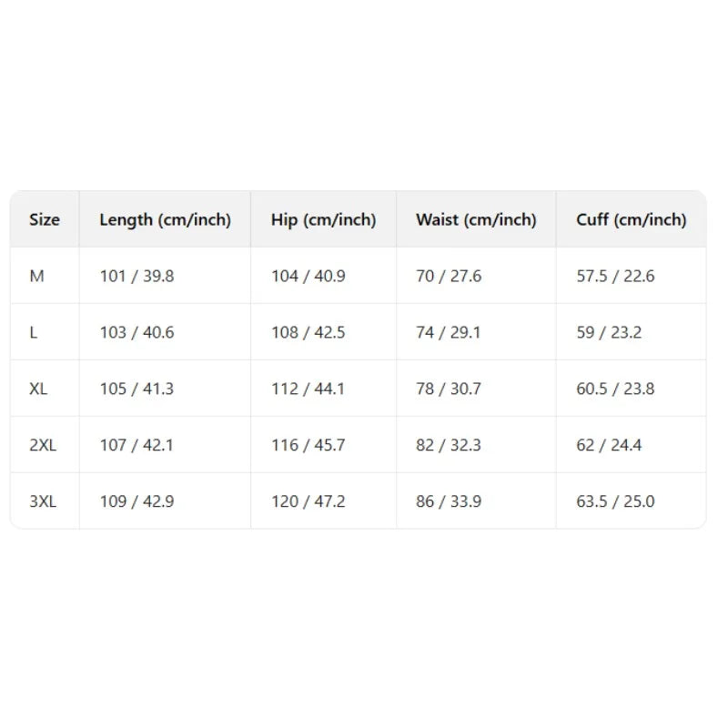Click the Size column header
This screenshot has width=728, height=728.
45,219
